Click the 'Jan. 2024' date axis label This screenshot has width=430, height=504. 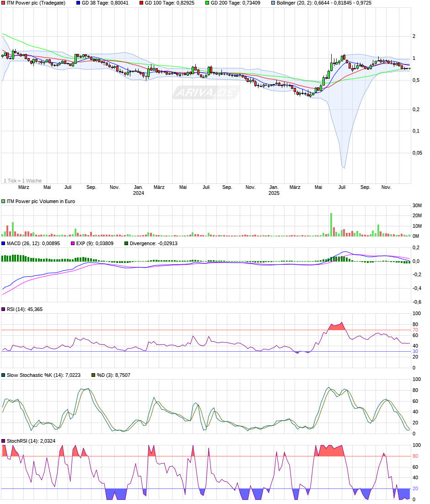coord(139,190)
